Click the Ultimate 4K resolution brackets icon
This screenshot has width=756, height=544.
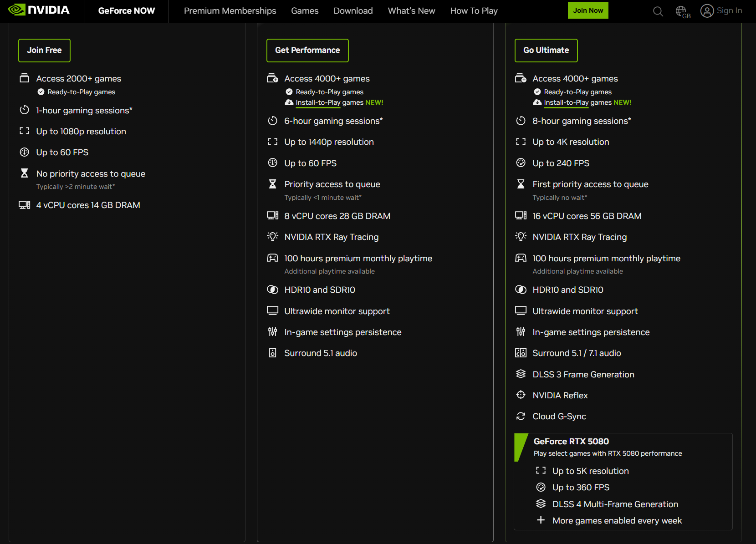[x=521, y=142]
